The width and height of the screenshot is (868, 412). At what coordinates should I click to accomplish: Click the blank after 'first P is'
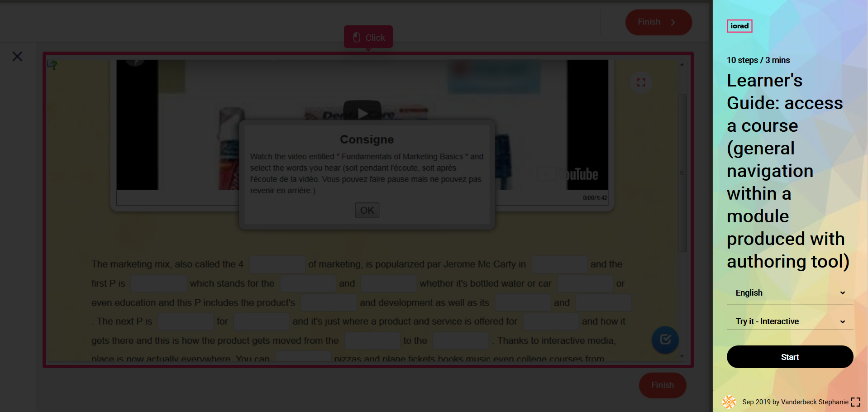(158, 284)
